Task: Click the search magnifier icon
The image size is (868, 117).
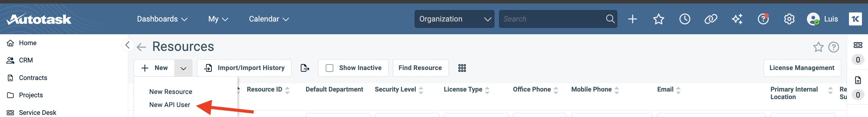Action: click(x=610, y=19)
